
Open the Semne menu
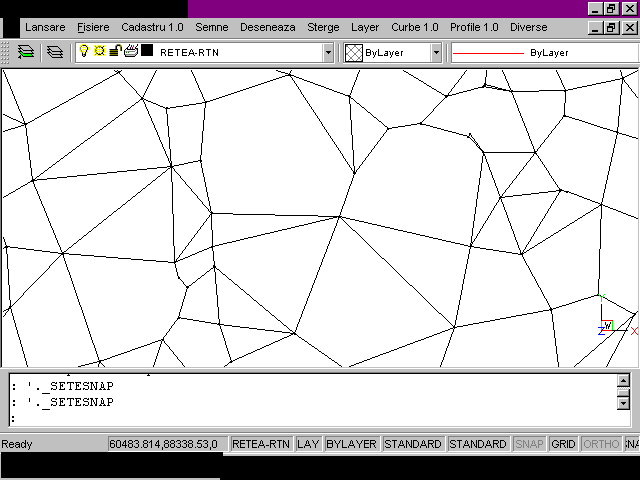[x=211, y=27]
